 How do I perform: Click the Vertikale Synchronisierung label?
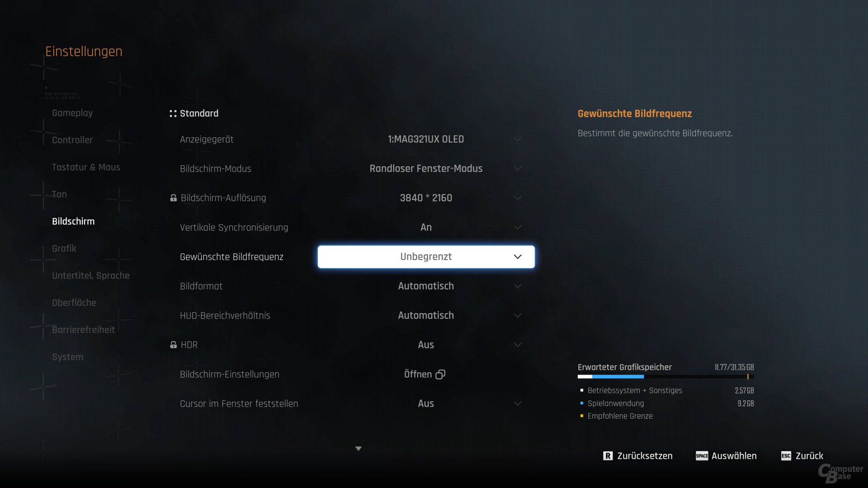[234, 227]
